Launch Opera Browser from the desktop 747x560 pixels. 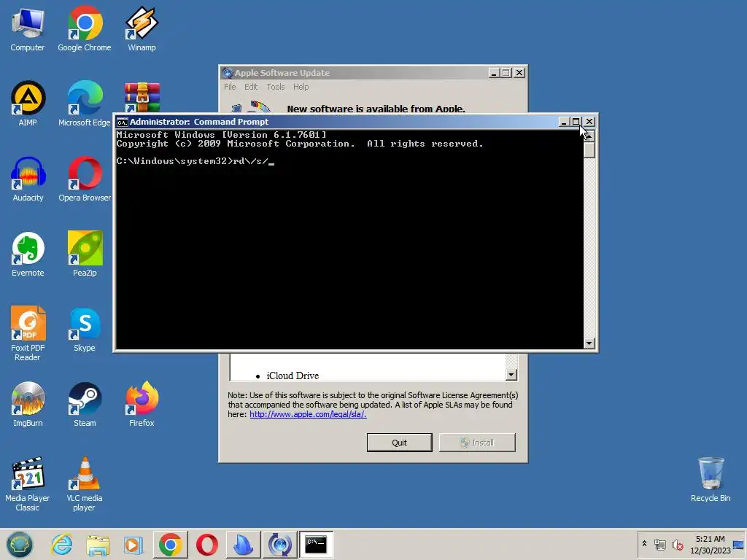(x=85, y=179)
